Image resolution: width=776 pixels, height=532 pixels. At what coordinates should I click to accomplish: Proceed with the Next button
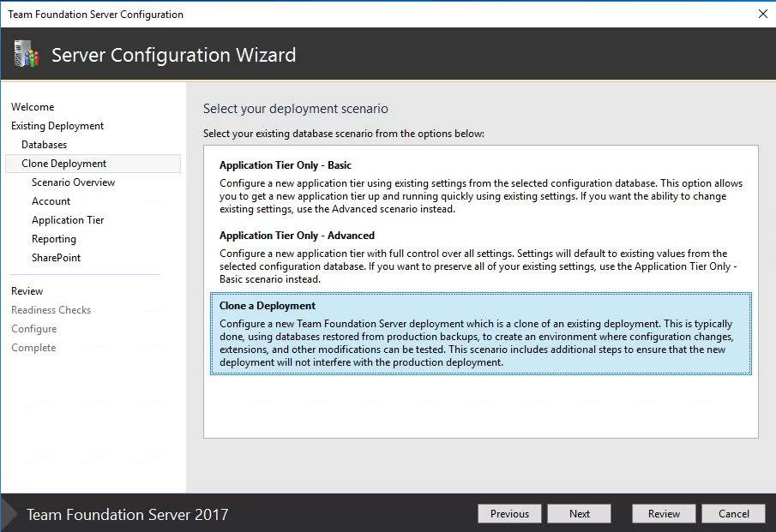[579, 514]
